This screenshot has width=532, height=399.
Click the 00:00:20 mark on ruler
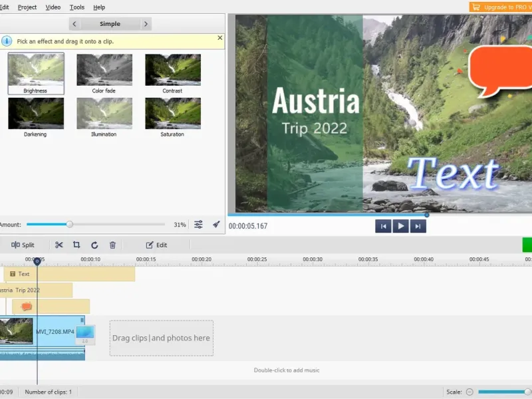(201, 259)
